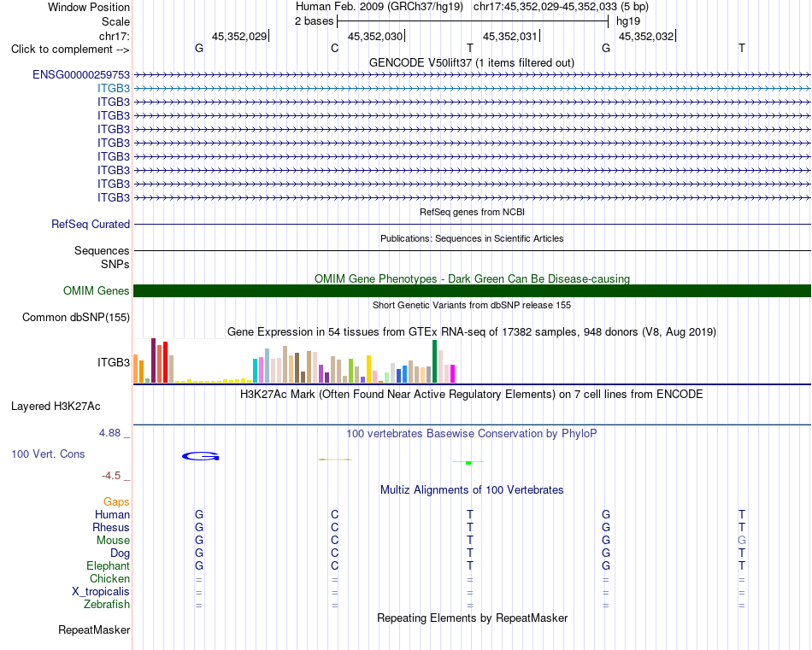Click the Human species label
Image resolution: width=812 pixels, height=650 pixels.
(x=112, y=514)
